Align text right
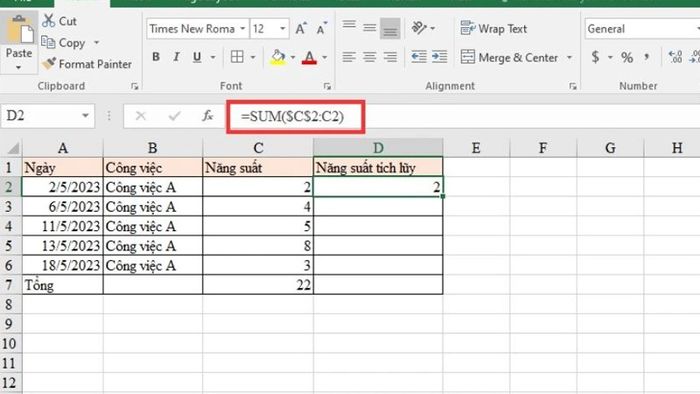Image resolution: width=700 pixels, height=394 pixels. pyautogui.click(x=390, y=57)
